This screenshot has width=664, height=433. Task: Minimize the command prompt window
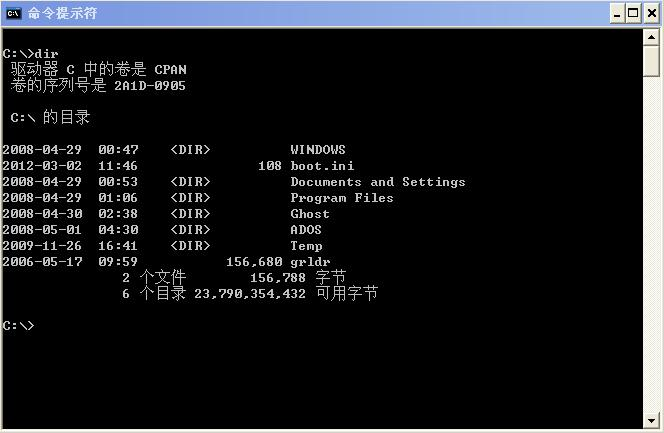(617, 14)
